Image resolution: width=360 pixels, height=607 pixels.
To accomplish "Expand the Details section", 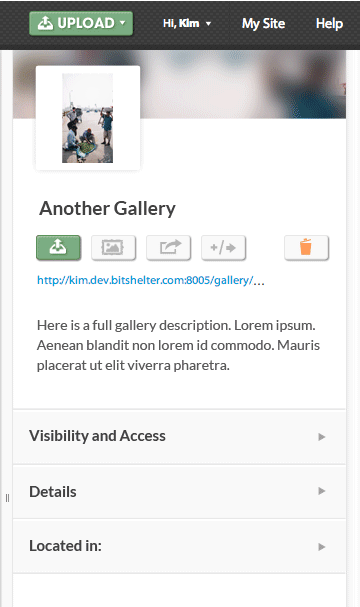I will [179, 491].
